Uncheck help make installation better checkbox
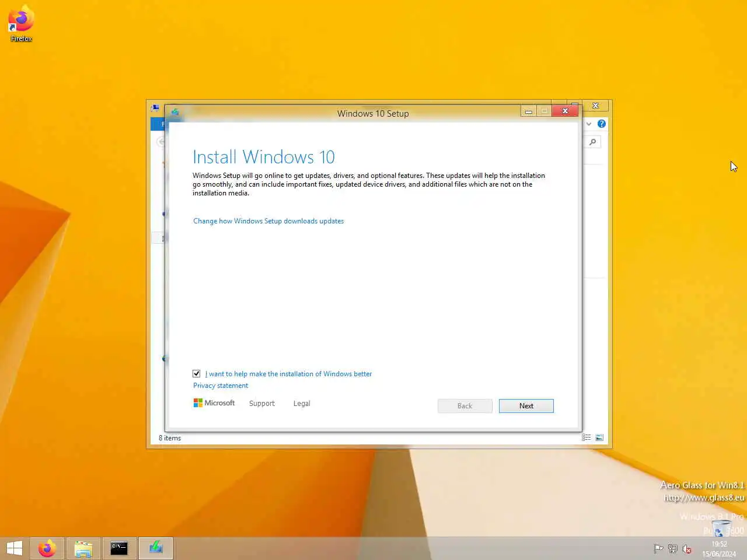 (197, 373)
